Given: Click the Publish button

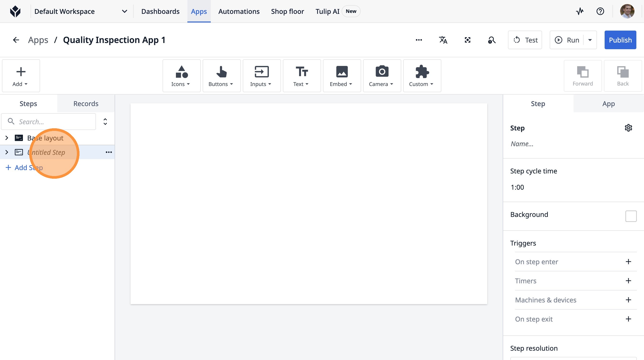Looking at the screenshot, I should (620, 40).
